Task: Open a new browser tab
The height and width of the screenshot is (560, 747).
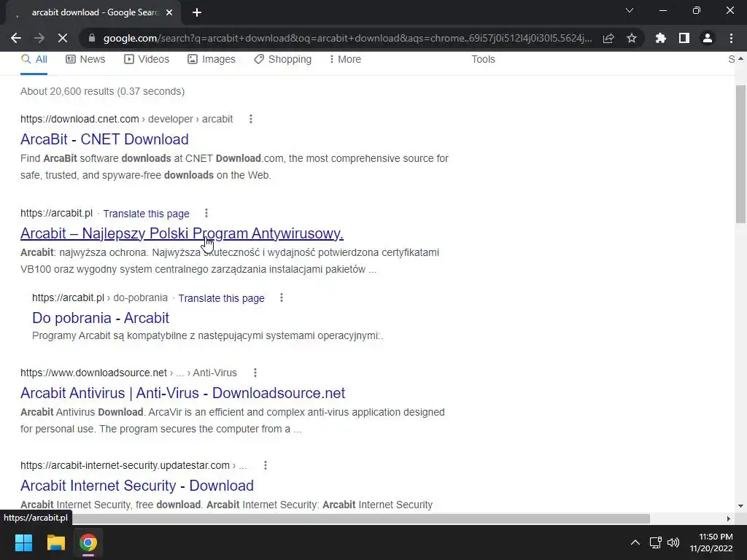Action: tap(197, 12)
